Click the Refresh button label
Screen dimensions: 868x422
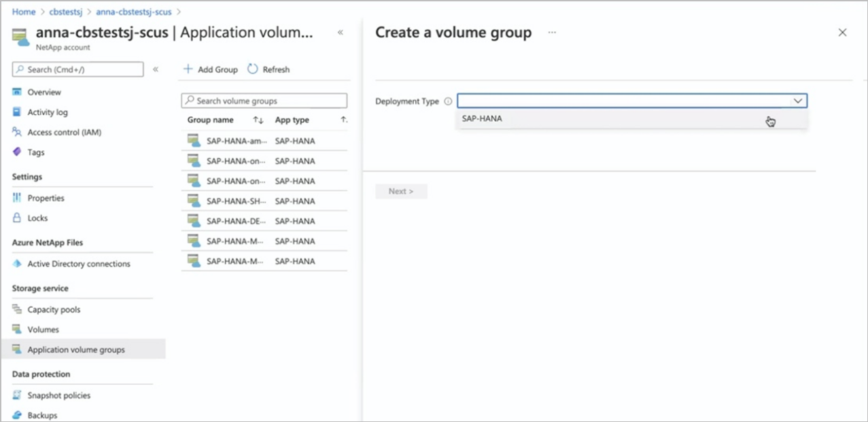tap(276, 69)
